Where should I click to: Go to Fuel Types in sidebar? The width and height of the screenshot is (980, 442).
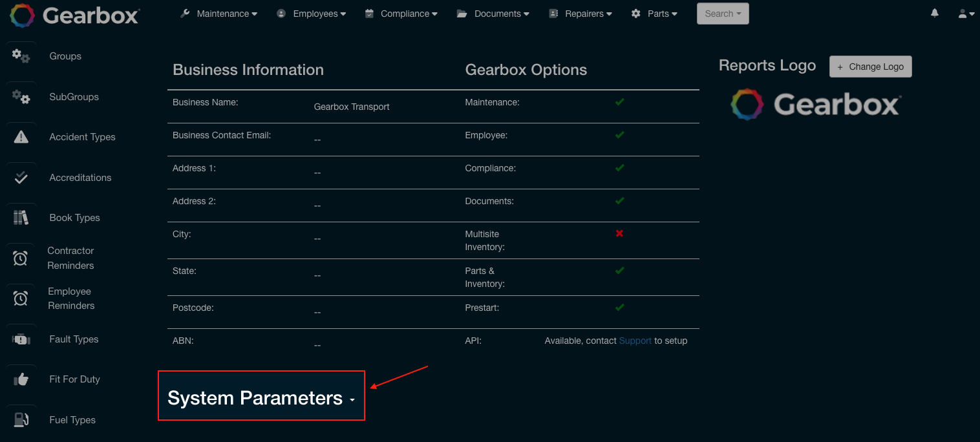[72, 420]
